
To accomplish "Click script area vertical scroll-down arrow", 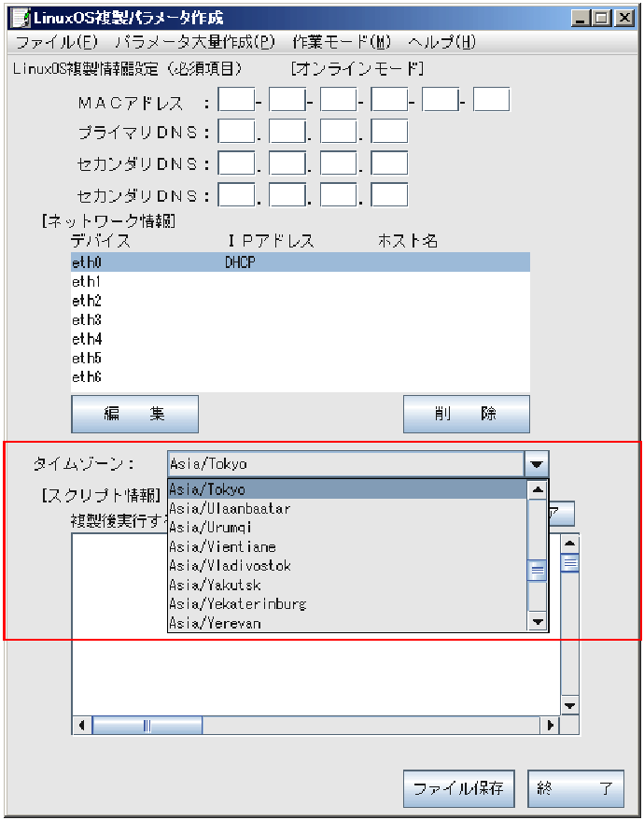I will 569,705.
